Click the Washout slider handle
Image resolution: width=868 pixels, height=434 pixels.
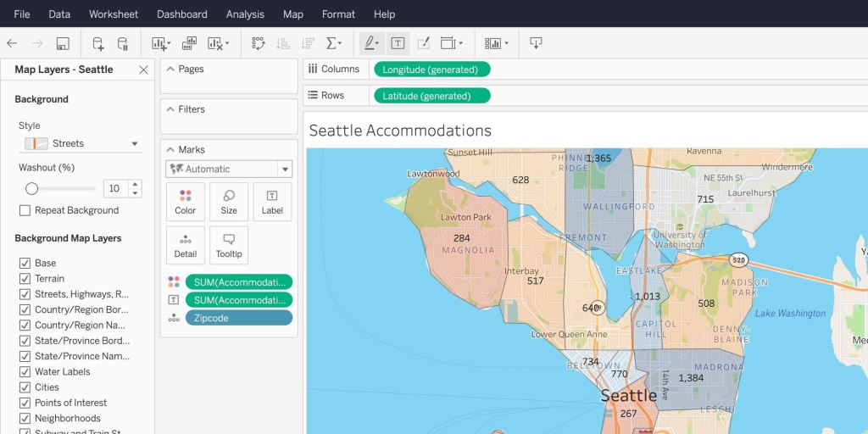(31, 188)
